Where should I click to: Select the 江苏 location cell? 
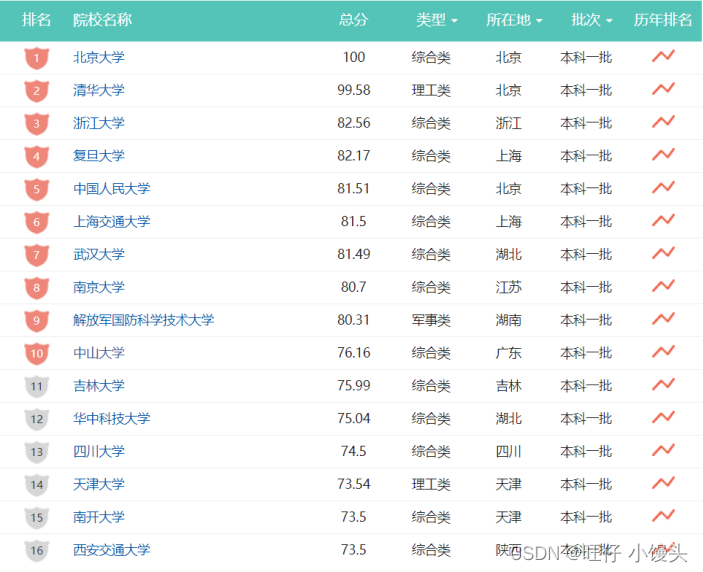(x=508, y=287)
